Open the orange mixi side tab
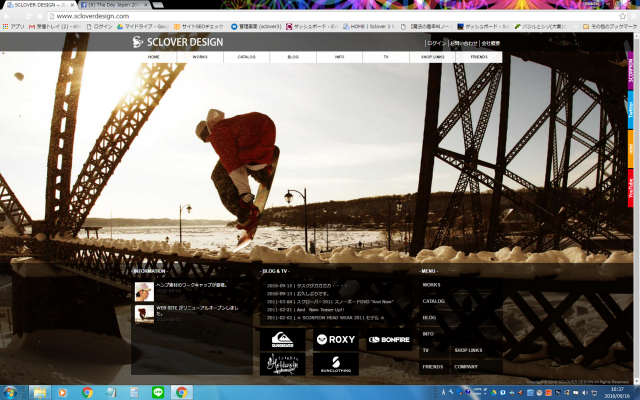The height and width of the screenshot is (400, 640). pyautogui.click(x=630, y=149)
